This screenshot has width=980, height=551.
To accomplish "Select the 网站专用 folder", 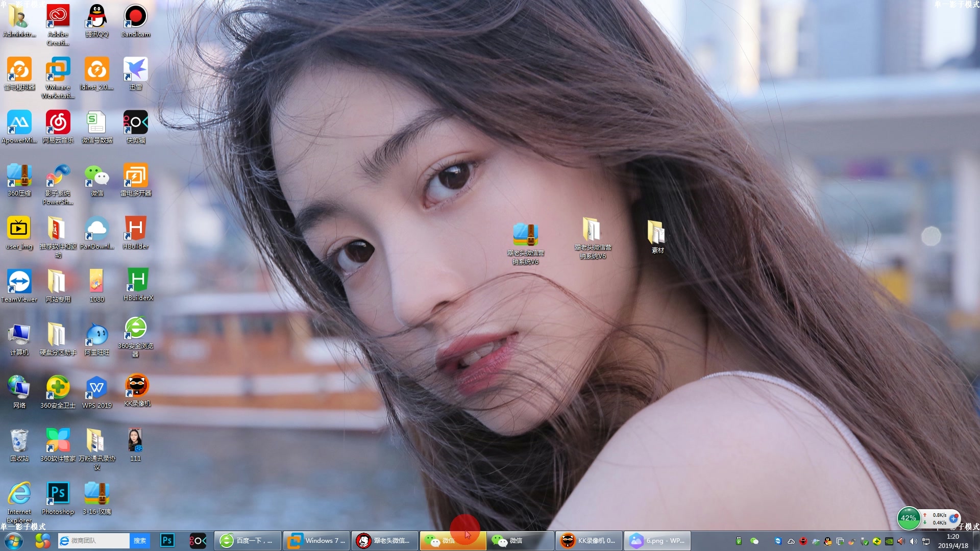I will click(x=58, y=286).
